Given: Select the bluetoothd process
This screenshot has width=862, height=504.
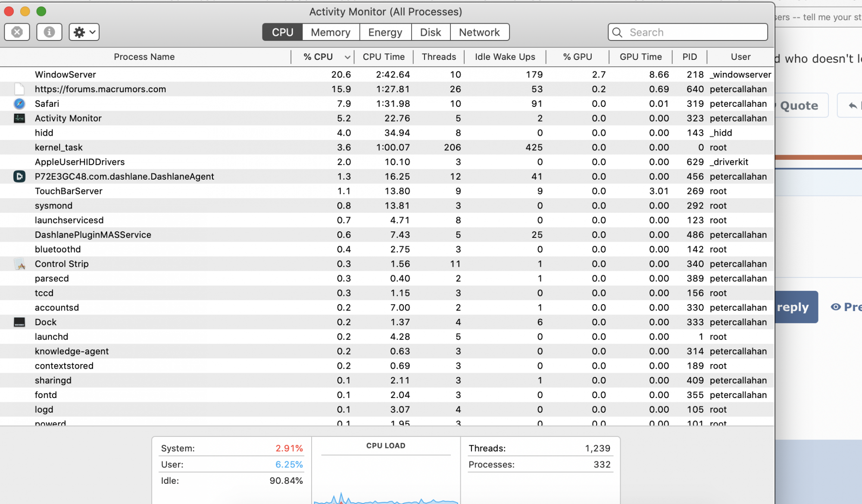Looking at the screenshot, I should tap(387, 249).
